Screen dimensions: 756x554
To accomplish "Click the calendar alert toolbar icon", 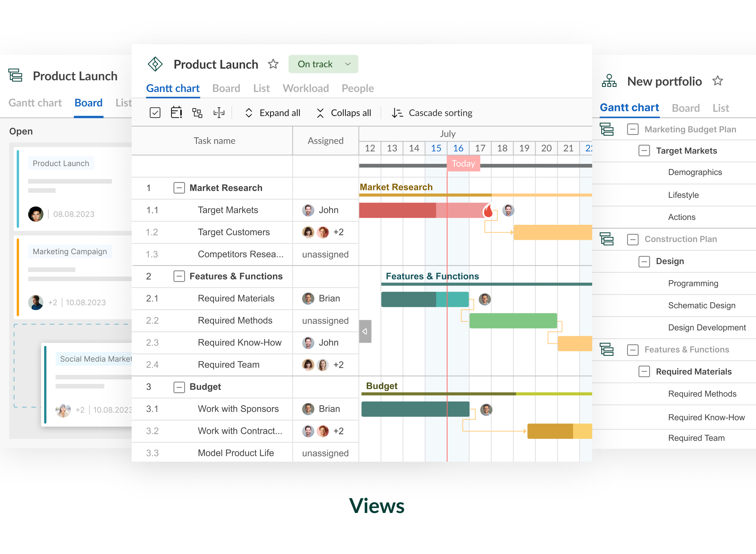I will pyautogui.click(x=176, y=113).
